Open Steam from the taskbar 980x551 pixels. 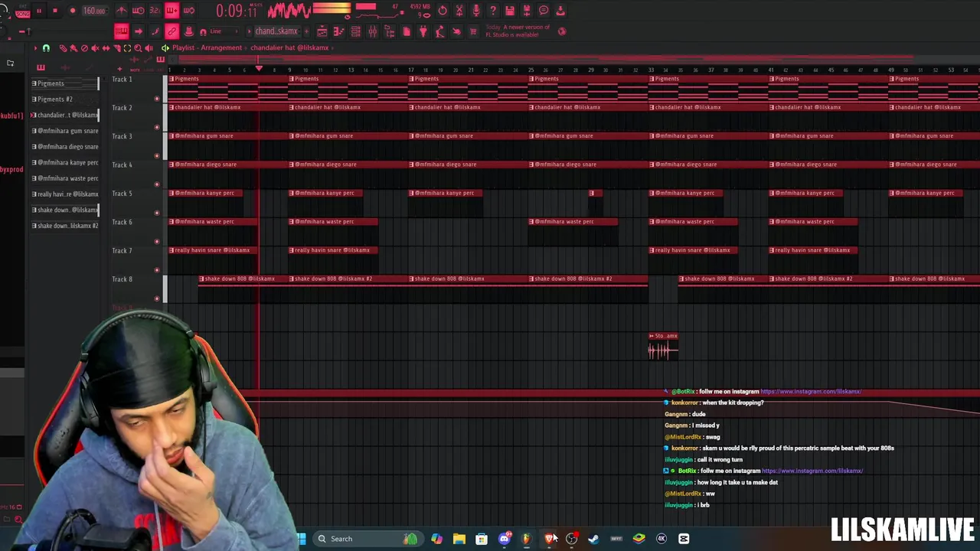[x=593, y=539]
